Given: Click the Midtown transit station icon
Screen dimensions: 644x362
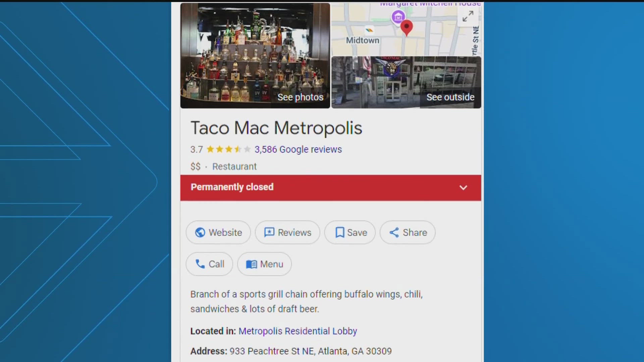Looking at the screenshot, I should (369, 30).
